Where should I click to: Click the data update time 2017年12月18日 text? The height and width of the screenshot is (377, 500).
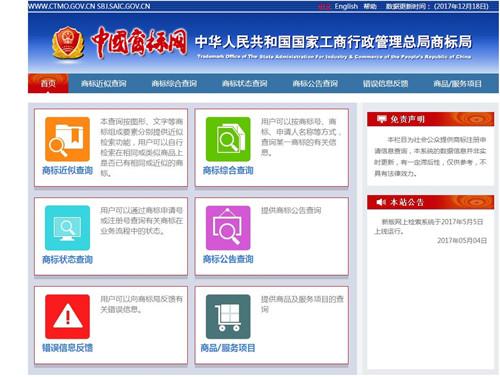(x=437, y=6)
